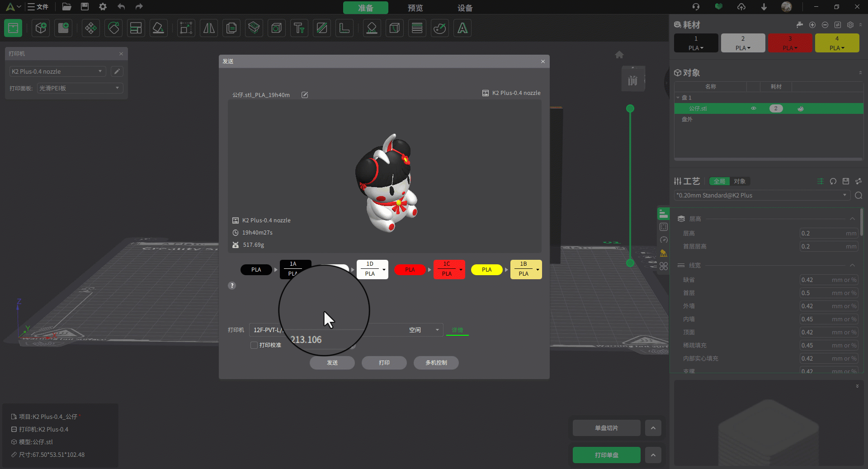The height and width of the screenshot is (469, 868).
Task: Edit the file name in send dialog
Action: pyautogui.click(x=305, y=95)
